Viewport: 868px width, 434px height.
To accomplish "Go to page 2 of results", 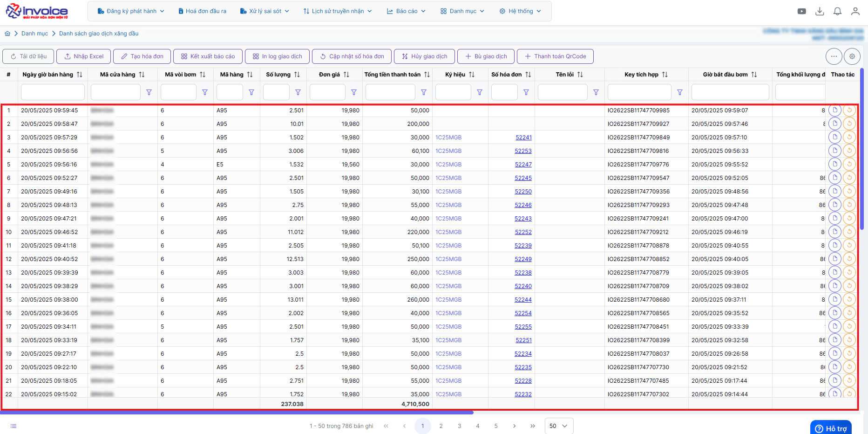I will pos(441,426).
